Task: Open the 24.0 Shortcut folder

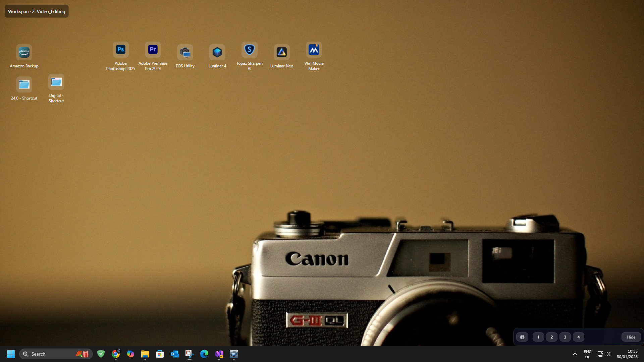Action: (24, 84)
